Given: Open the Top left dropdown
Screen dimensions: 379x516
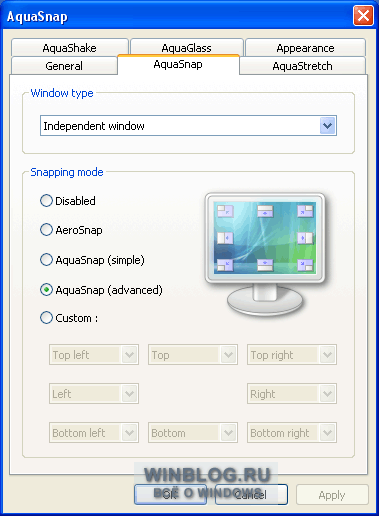Looking at the screenshot, I should [x=94, y=355].
